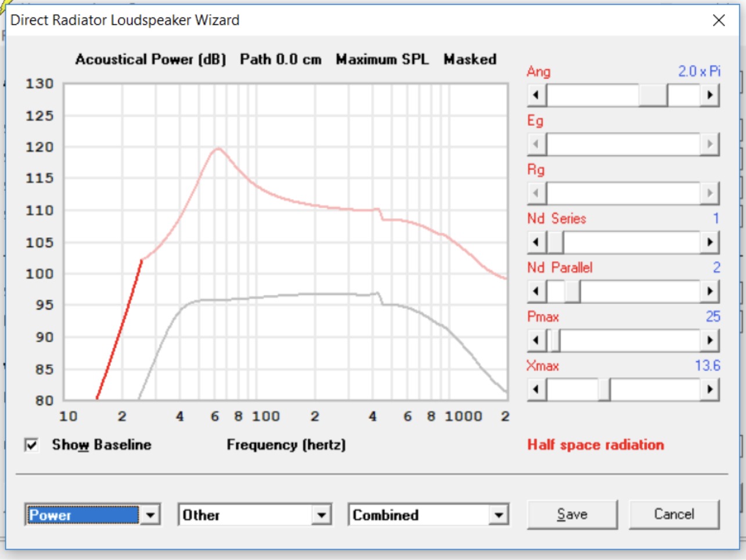Click the 'Acoustical Power (dB)' chart title
Screen dimensions: 746x560
click(150, 59)
